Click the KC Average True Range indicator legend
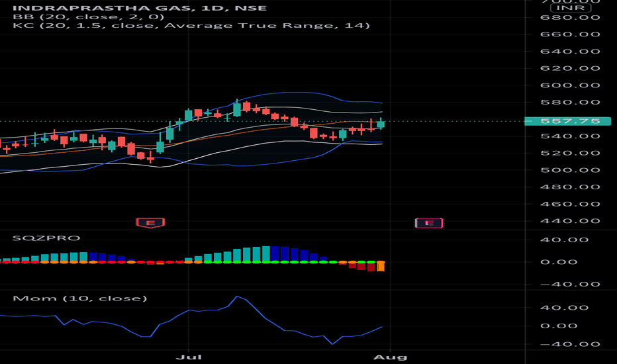The height and width of the screenshot is (364, 617). point(191,26)
